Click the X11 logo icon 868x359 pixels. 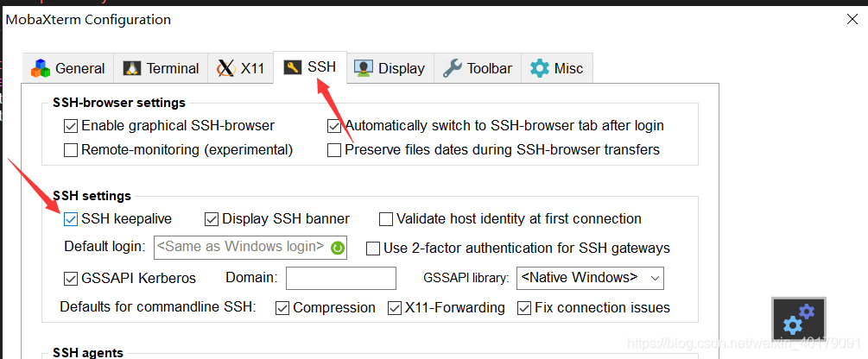coord(225,68)
